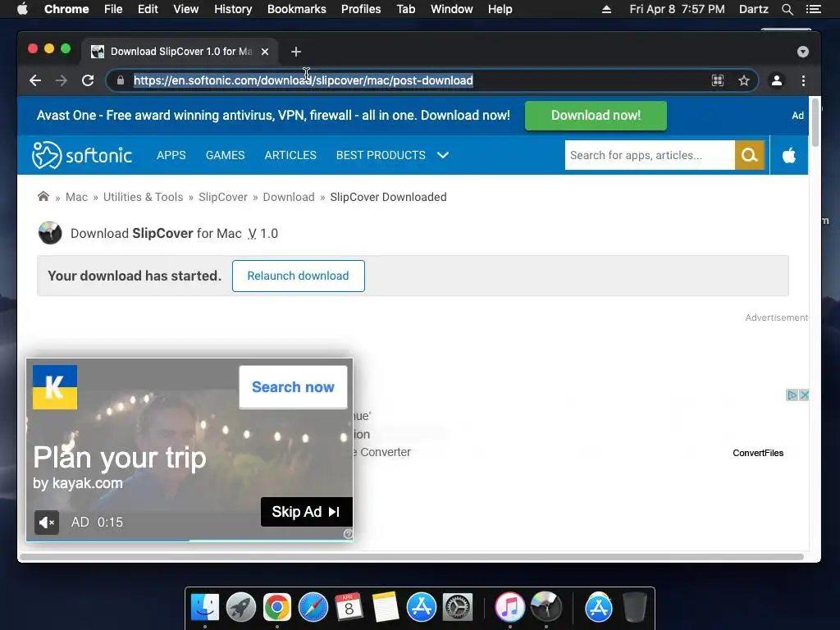Open Launchpad from the Dock

[x=241, y=608]
